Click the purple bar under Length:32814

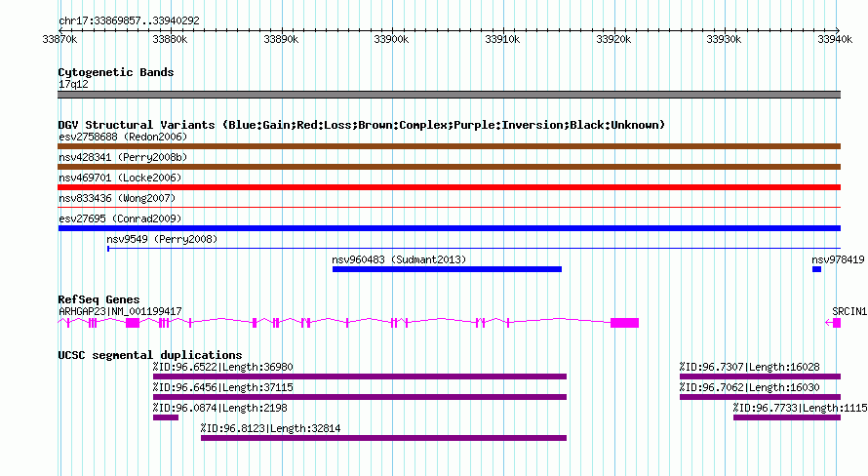(x=383, y=438)
